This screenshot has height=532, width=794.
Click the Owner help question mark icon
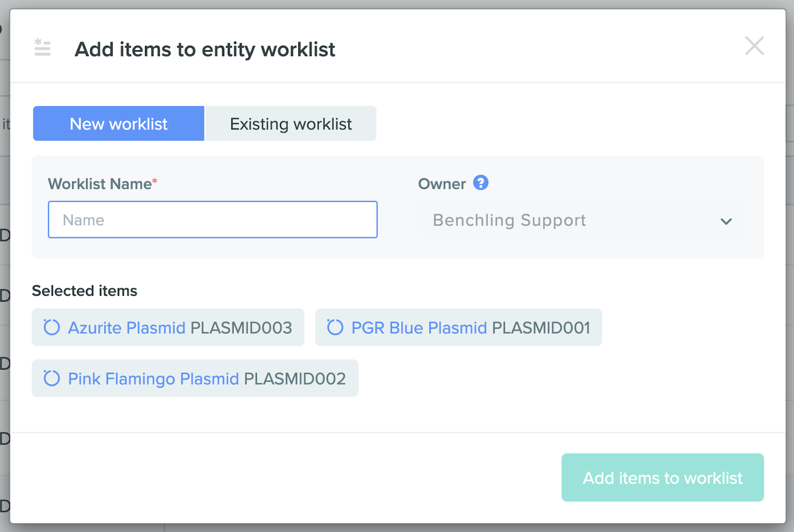click(480, 183)
